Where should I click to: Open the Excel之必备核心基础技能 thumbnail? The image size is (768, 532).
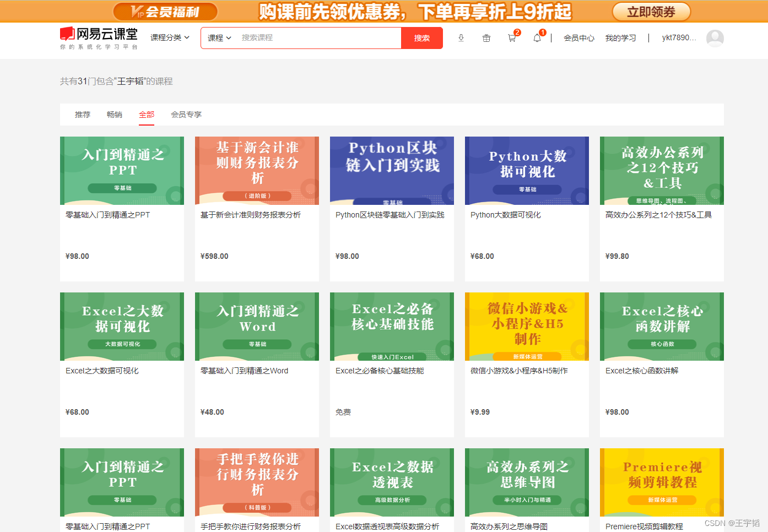[x=392, y=327]
